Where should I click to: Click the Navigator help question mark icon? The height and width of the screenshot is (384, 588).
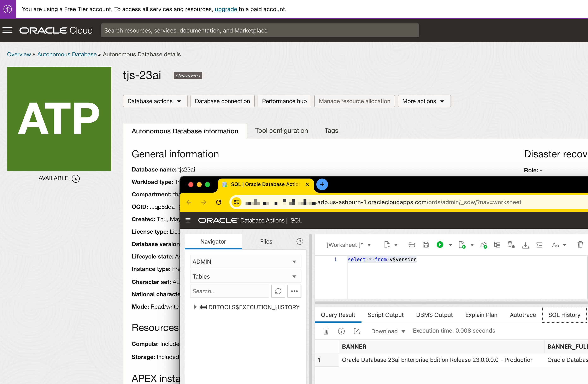[300, 242]
